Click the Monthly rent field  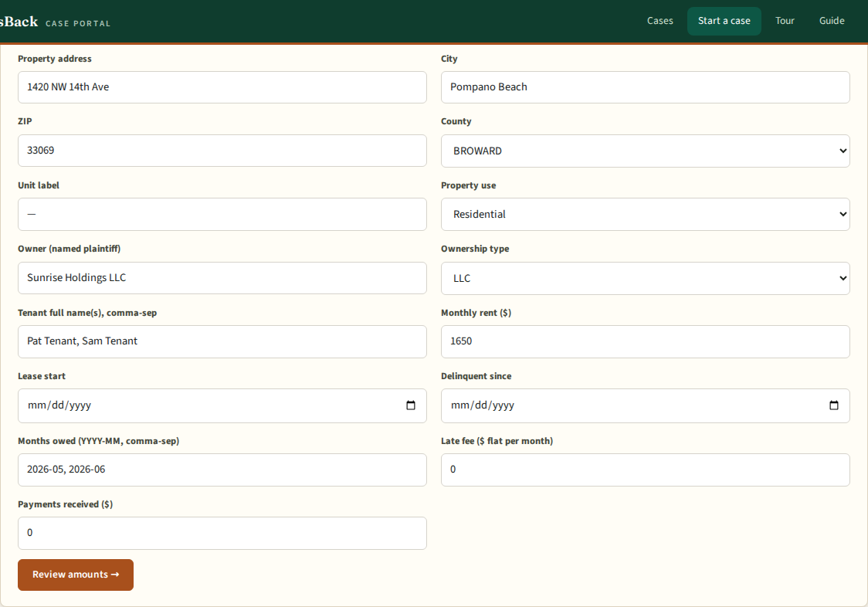pyautogui.click(x=645, y=341)
